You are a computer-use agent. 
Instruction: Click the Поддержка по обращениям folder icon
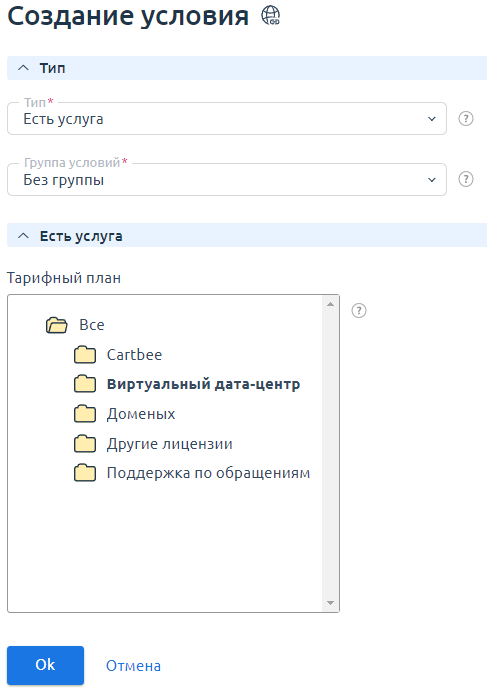click(x=85, y=473)
